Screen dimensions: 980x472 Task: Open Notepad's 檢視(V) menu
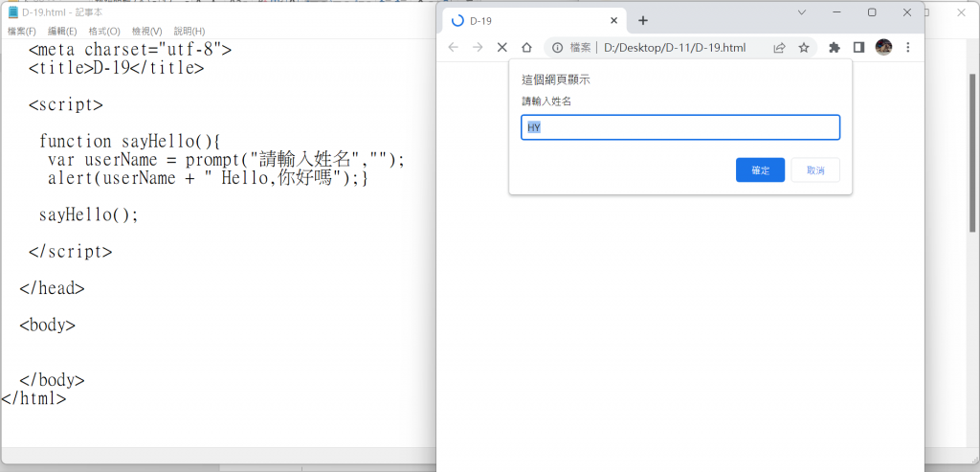146,32
